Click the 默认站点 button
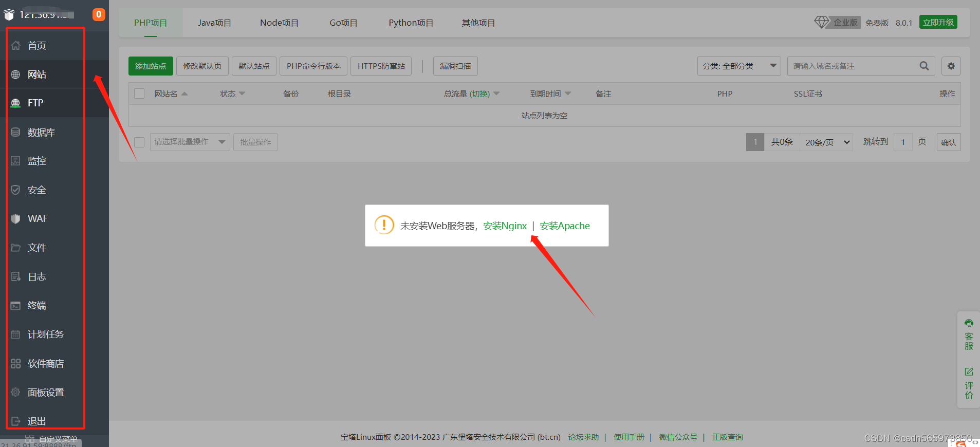Image resolution: width=980 pixels, height=447 pixels. (254, 66)
